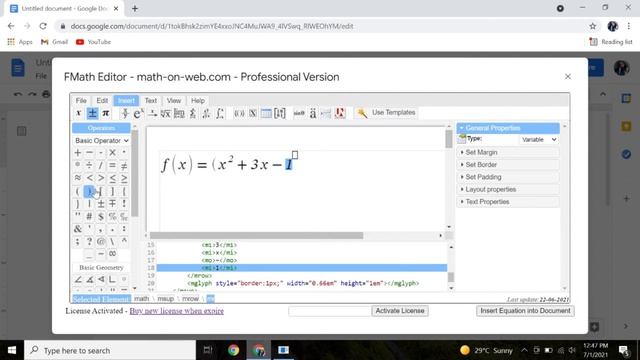This screenshot has width=640, height=360.
Task: Open the View menu in FMath Editor
Action: pos(173,100)
